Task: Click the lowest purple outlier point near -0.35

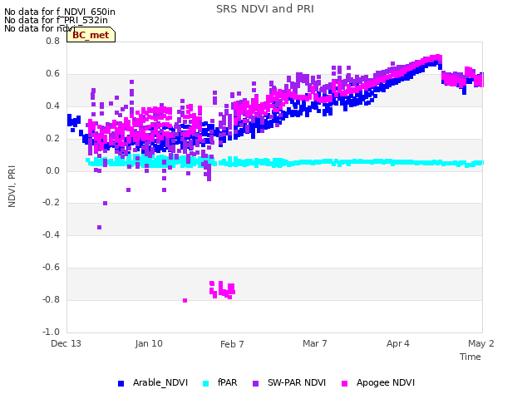Action: (x=99, y=227)
